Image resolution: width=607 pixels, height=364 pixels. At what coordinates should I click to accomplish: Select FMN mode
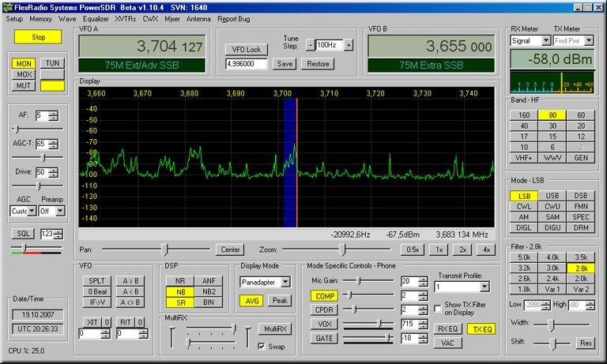[581, 207]
